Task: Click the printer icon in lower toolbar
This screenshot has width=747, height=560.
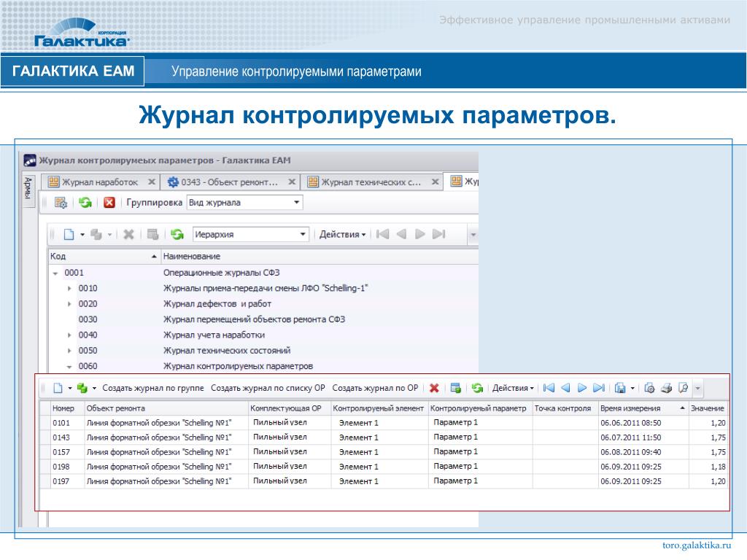Action: (x=667, y=388)
